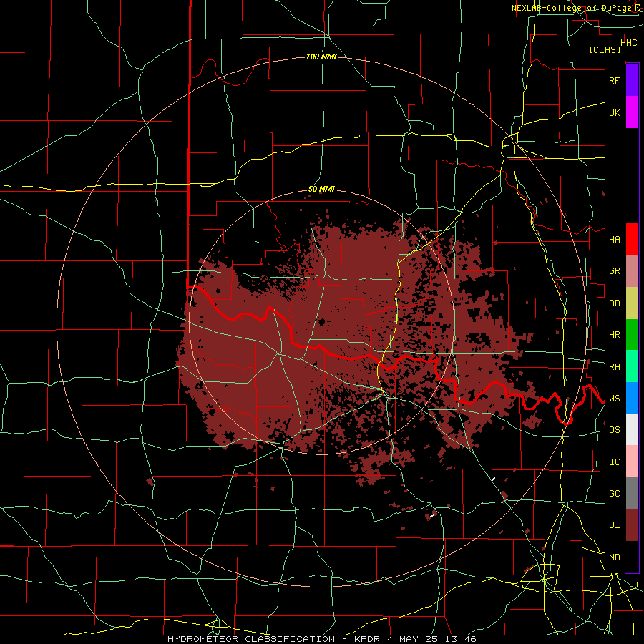Click the radar site black dot at center
The width and height of the screenshot is (644, 644).
click(x=321, y=321)
